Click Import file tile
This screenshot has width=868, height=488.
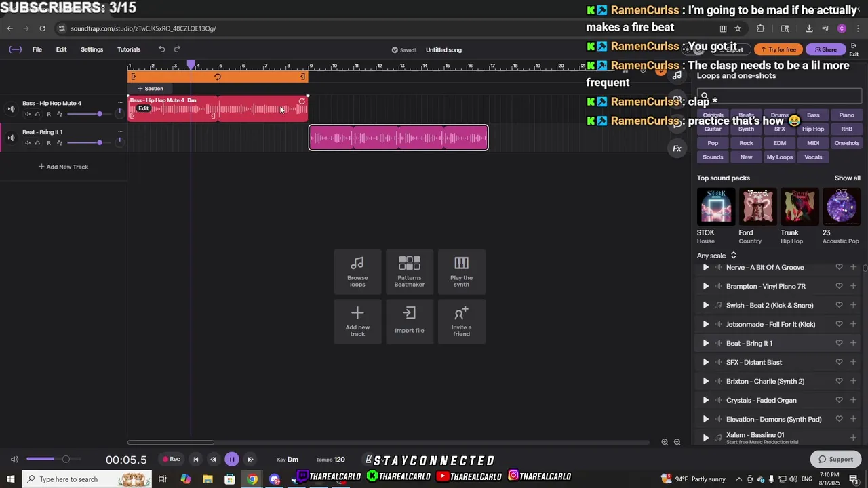(410, 322)
